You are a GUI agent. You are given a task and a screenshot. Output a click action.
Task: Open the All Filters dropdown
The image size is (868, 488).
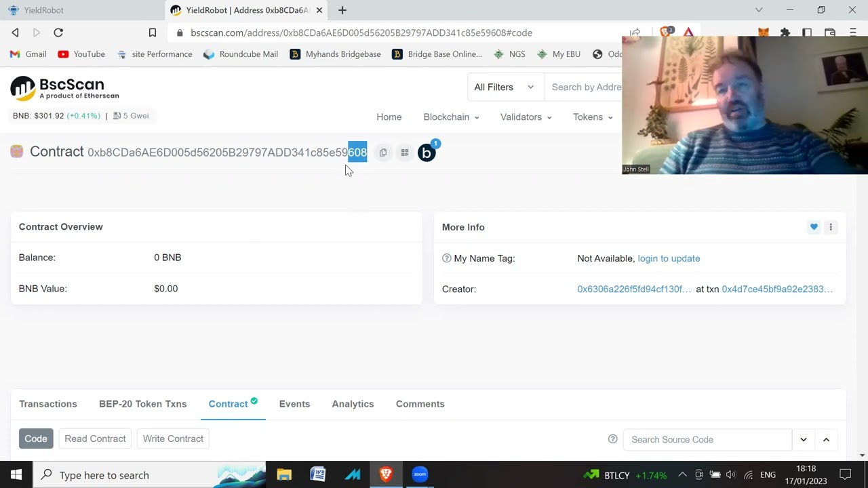tap(504, 87)
